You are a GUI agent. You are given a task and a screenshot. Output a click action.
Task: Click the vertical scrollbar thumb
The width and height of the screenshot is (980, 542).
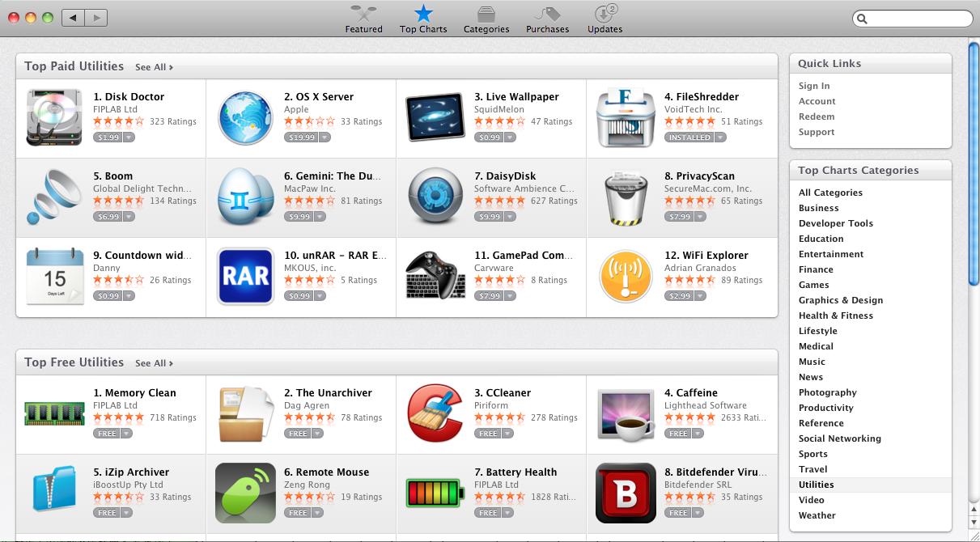(974, 163)
